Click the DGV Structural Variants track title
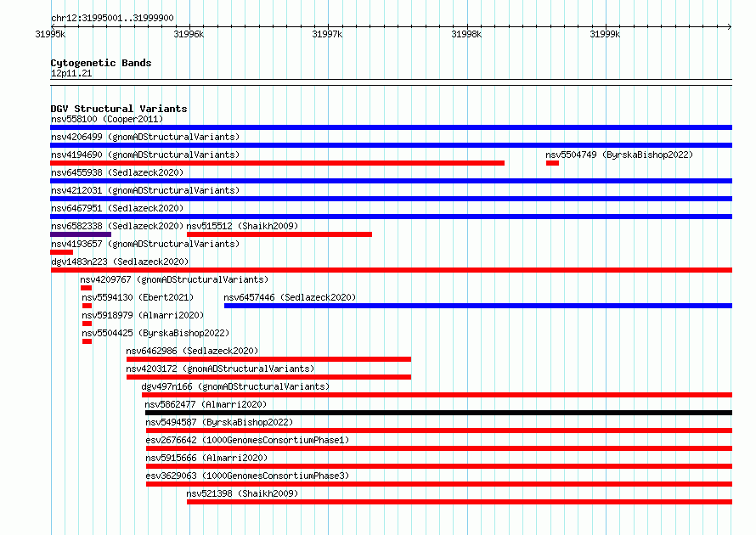 119,109
